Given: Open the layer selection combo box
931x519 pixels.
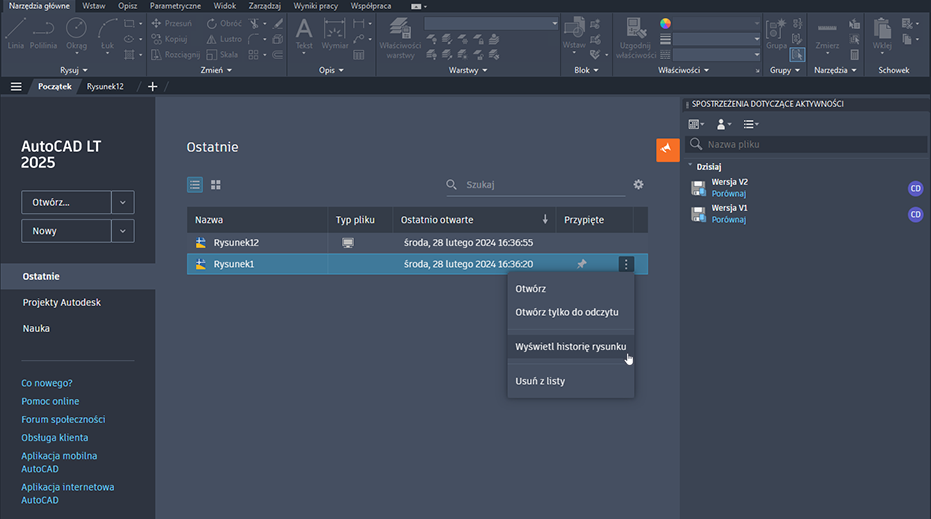Looking at the screenshot, I should (491, 23).
